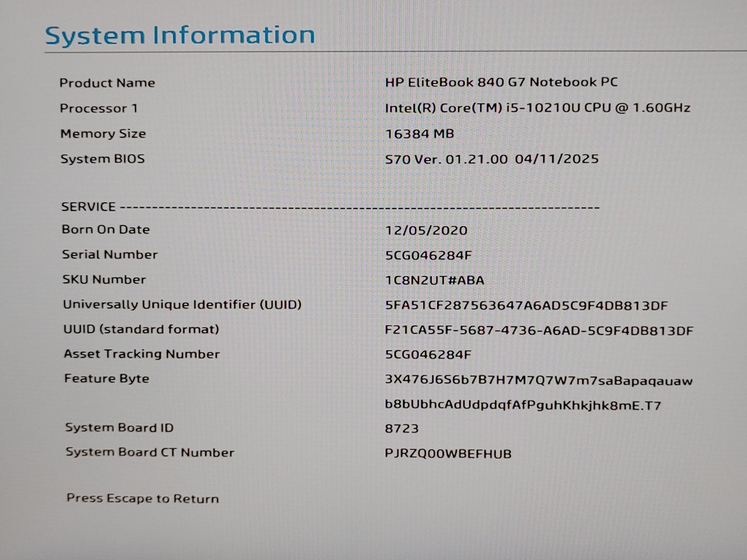Select the UUID standard format value
The image size is (747, 560).
pyautogui.click(x=539, y=329)
